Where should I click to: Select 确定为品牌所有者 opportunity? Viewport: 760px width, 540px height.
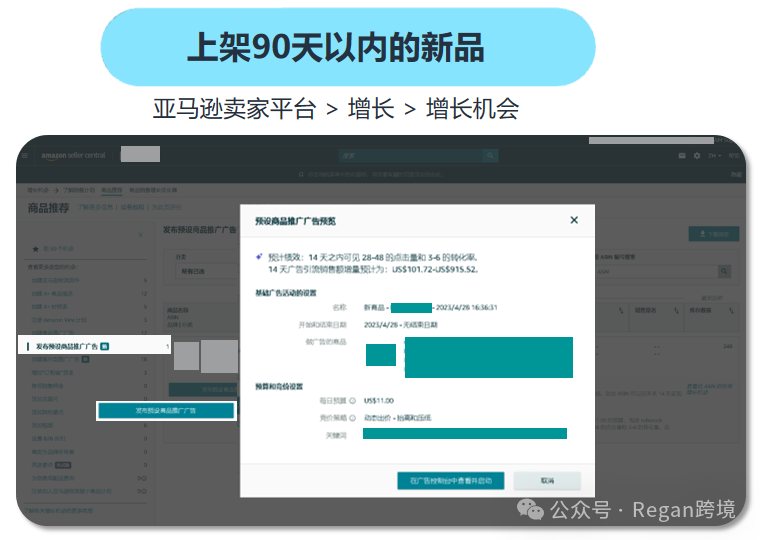pyautogui.click(x=53, y=452)
